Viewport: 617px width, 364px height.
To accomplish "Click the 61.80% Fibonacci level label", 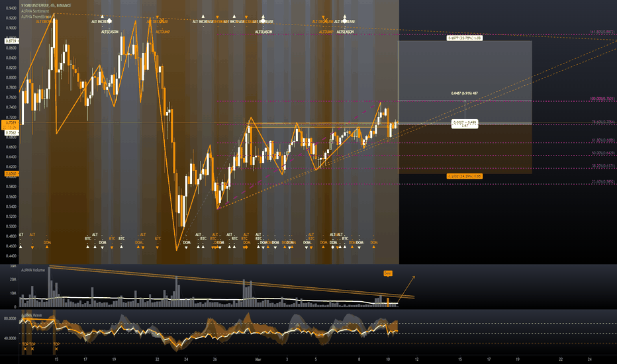I will pos(603,140).
